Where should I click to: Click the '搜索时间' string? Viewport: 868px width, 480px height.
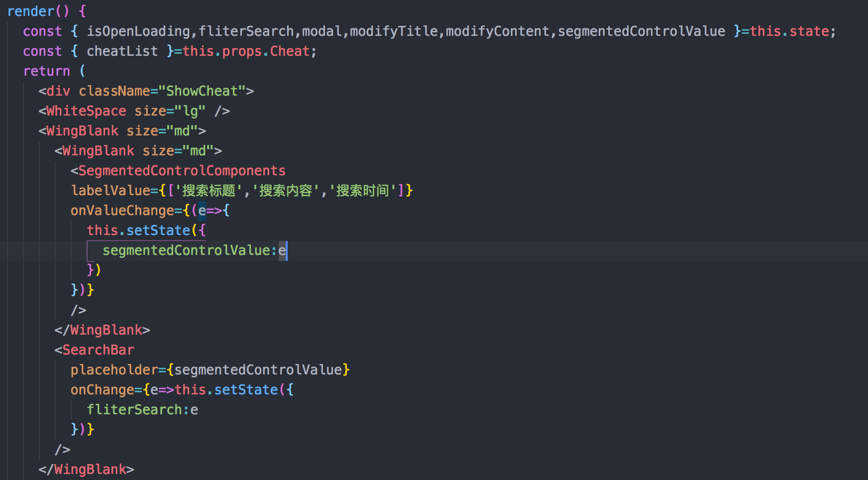[x=363, y=190]
